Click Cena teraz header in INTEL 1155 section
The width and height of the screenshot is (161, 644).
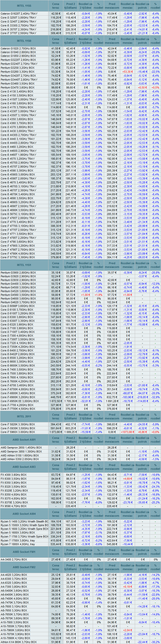55,6
